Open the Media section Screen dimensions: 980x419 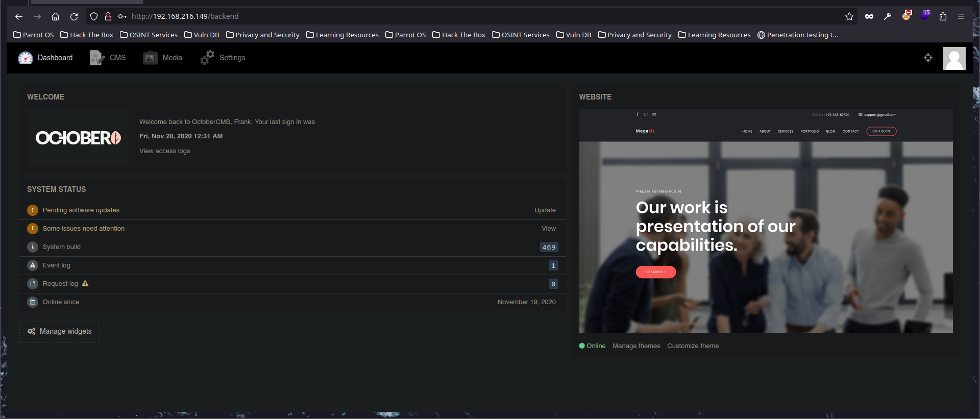pos(162,58)
